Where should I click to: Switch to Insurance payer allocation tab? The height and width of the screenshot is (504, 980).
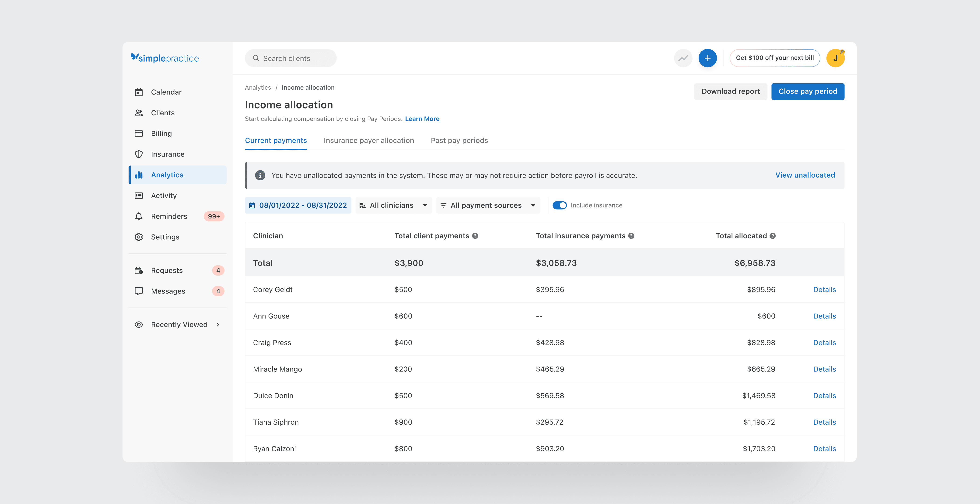pyautogui.click(x=368, y=140)
